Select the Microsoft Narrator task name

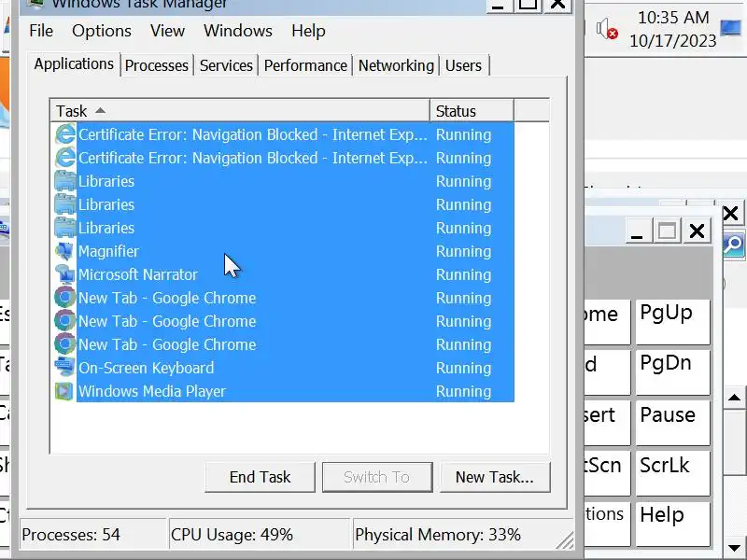tap(137, 274)
